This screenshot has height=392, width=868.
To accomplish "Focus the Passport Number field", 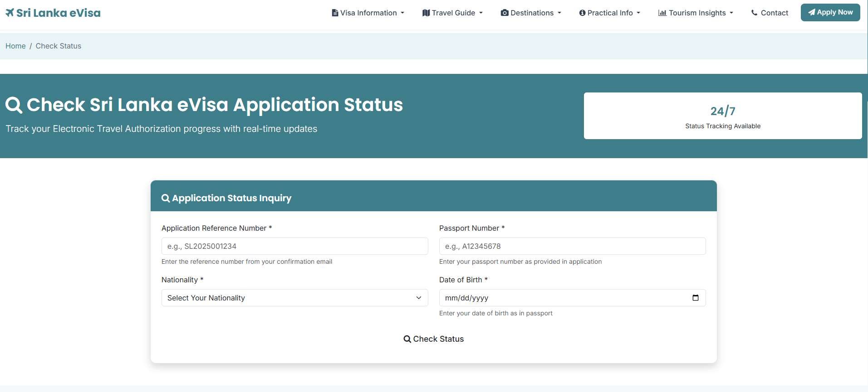I will click(x=573, y=246).
